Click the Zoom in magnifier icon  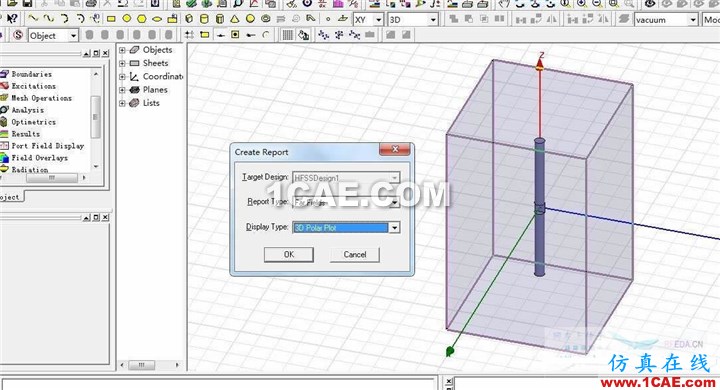pos(582,4)
